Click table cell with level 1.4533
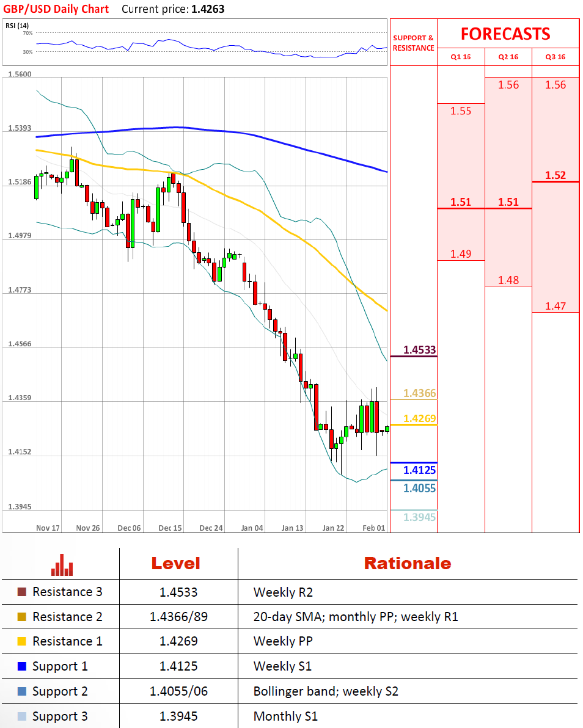Image resolution: width=583 pixels, height=728 pixels. pos(178,592)
